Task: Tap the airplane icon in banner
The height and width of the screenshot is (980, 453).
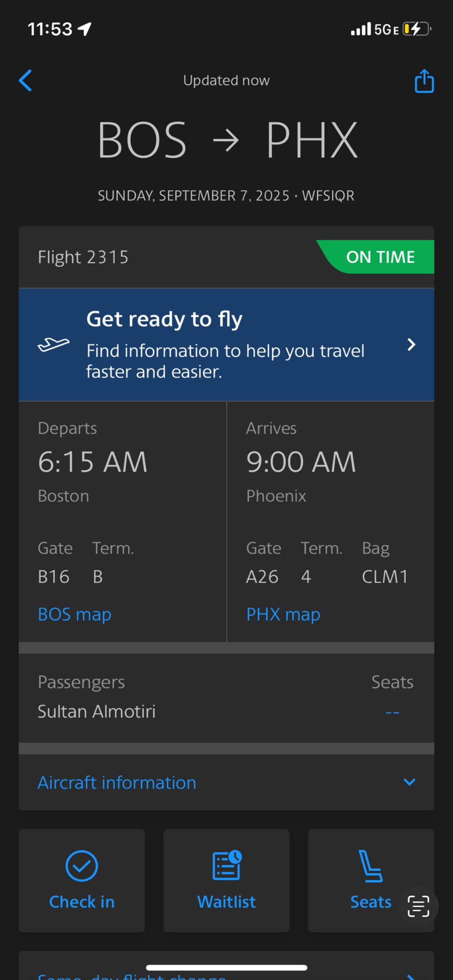Action: [x=54, y=345]
